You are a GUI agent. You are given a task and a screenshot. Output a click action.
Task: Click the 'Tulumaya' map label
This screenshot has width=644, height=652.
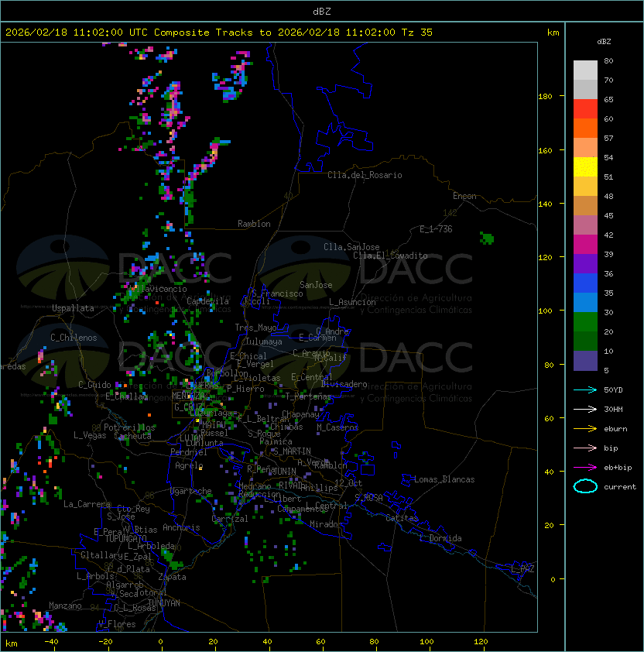click(264, 341)
